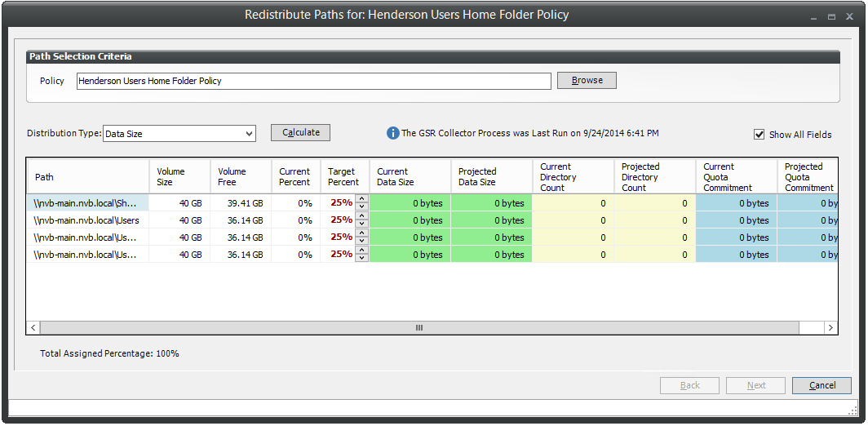Open the Distribution Type dropdown
Viewport: 868px width, 426px height.
[x=179, y=134]
